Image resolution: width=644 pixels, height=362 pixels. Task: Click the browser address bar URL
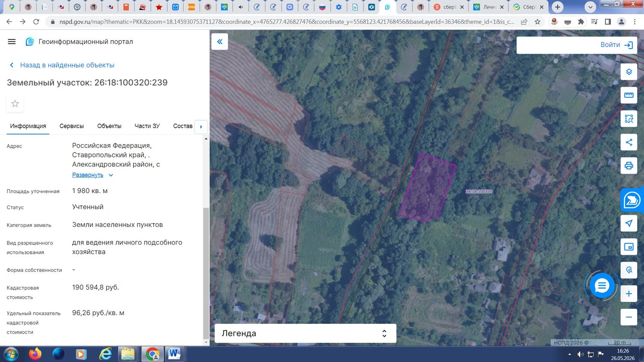pyautogui.click(x=287, y=21)
